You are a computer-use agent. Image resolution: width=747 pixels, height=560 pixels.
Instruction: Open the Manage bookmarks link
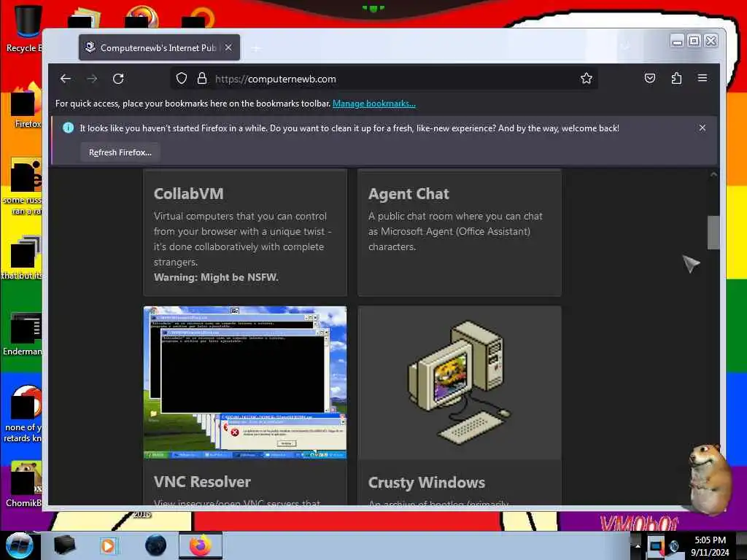tap(374, 104)
